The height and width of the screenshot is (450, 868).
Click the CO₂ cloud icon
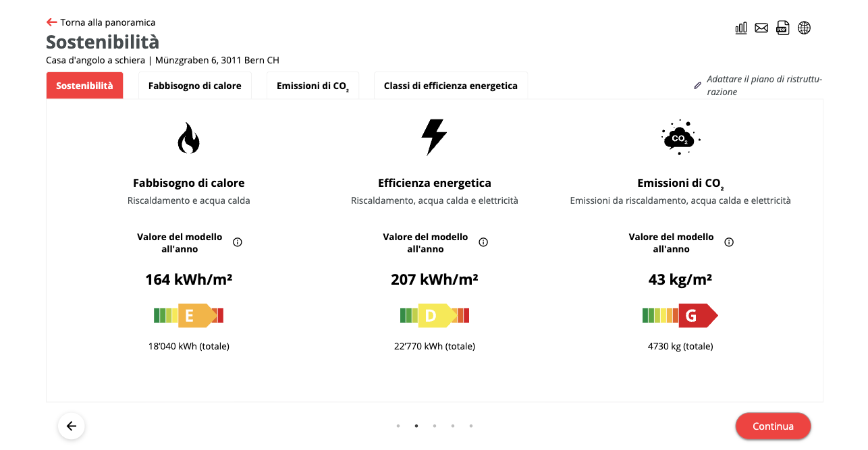coord(679,137)
